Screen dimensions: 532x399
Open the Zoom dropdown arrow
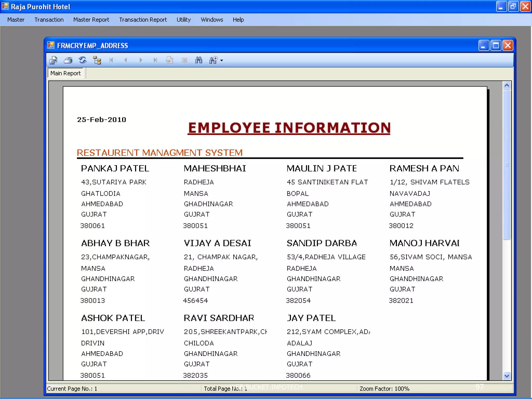(222, 61)
